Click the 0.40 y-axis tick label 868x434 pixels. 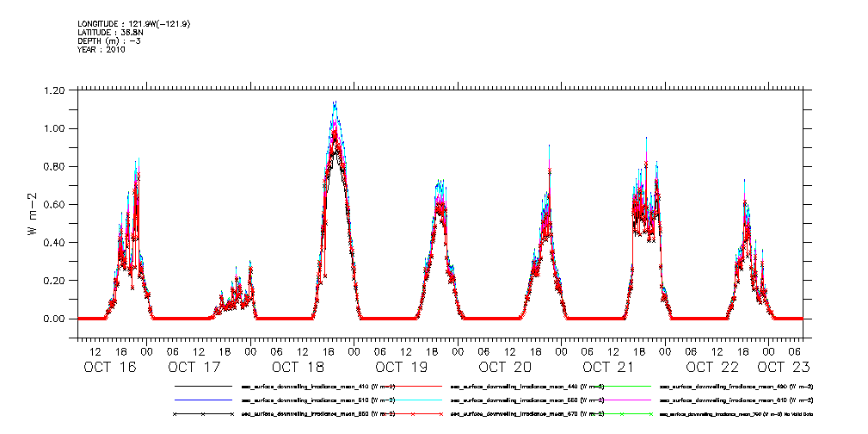[x=53, y=243]
